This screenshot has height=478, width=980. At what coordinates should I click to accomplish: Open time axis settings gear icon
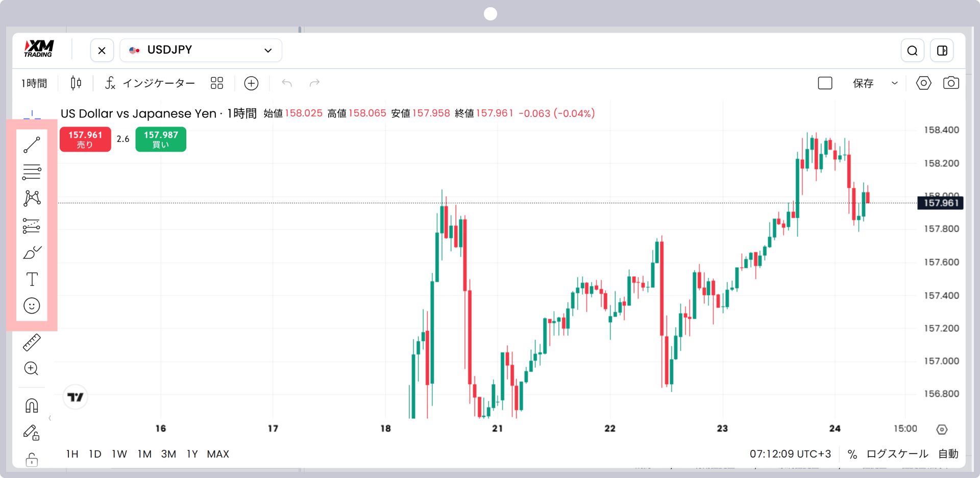(x=942, y=429)
